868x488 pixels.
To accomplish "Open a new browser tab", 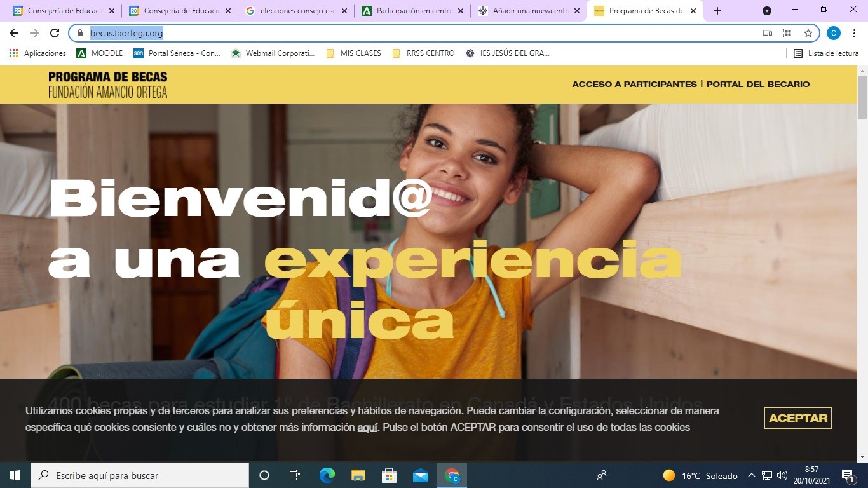I will click(x=717, y=11).
